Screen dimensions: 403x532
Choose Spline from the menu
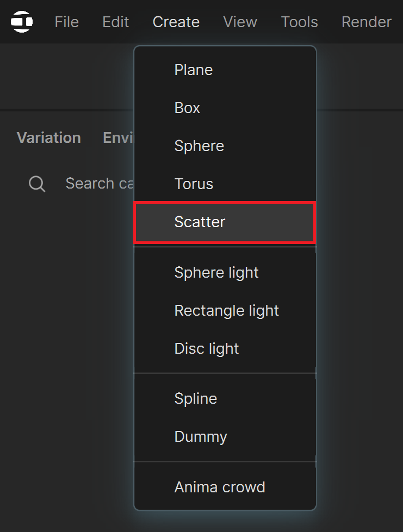click(225, 398)
